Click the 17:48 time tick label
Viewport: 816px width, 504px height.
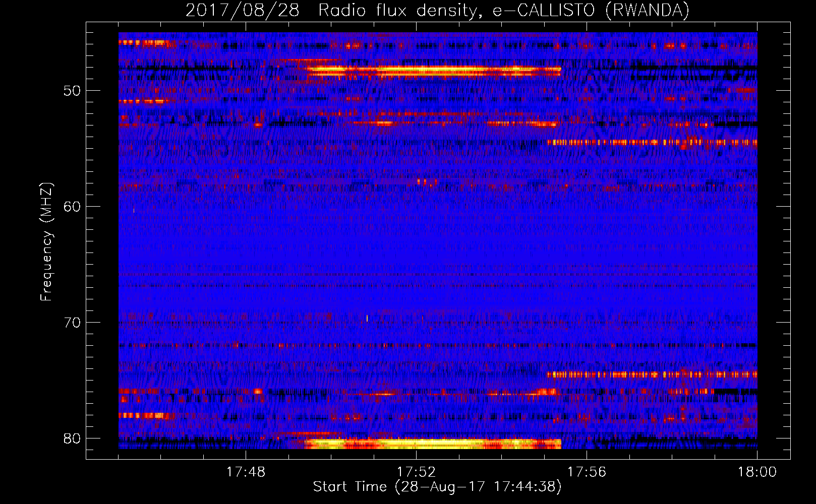pos(246,472)
